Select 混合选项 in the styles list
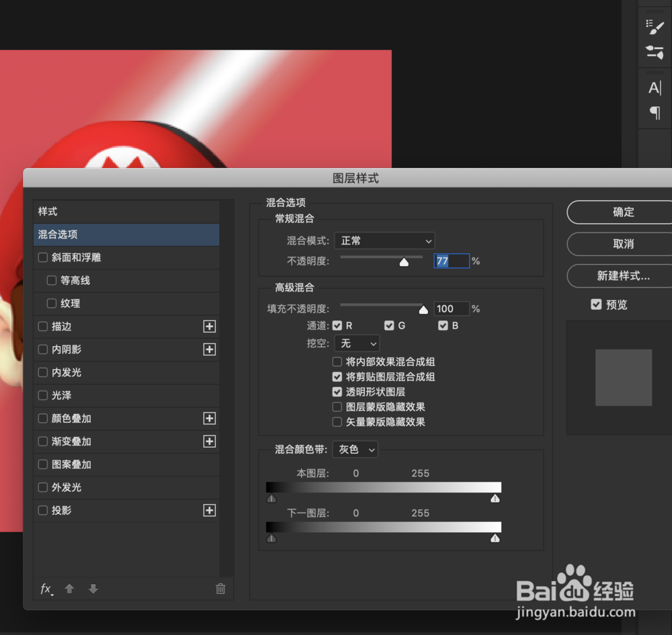The image size is (672, 635). click(126, 235)
